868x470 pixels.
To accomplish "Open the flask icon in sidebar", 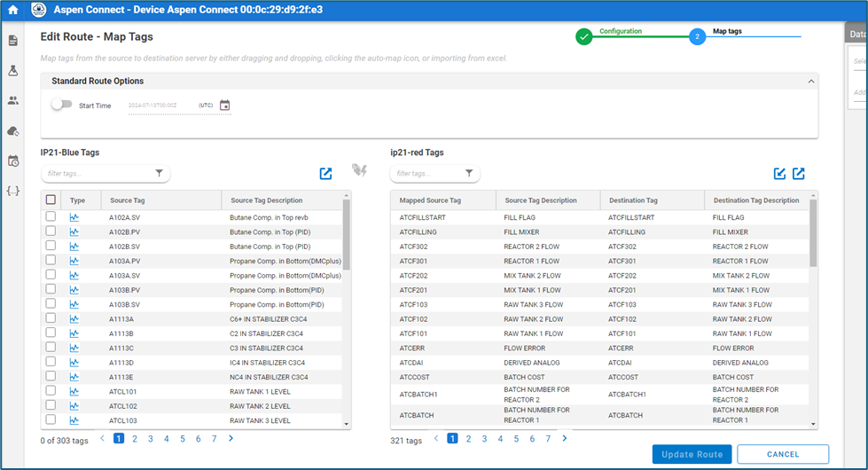I will click(x=12, y=70).
